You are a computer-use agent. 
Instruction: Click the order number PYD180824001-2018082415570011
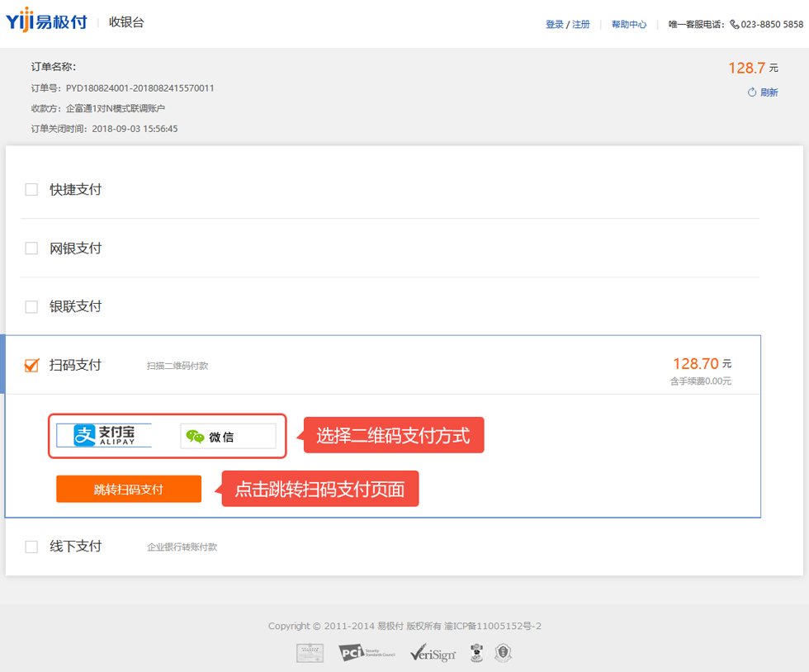coord(140,88)
